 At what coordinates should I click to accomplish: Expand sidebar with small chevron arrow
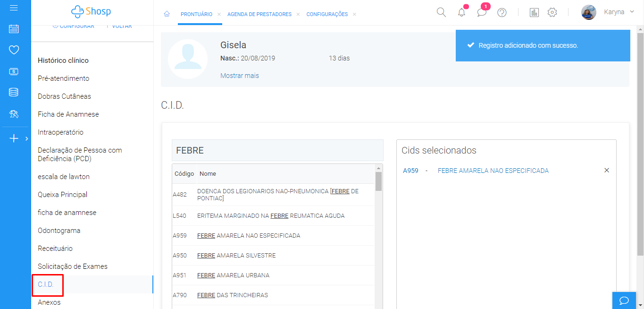(26, 138)
